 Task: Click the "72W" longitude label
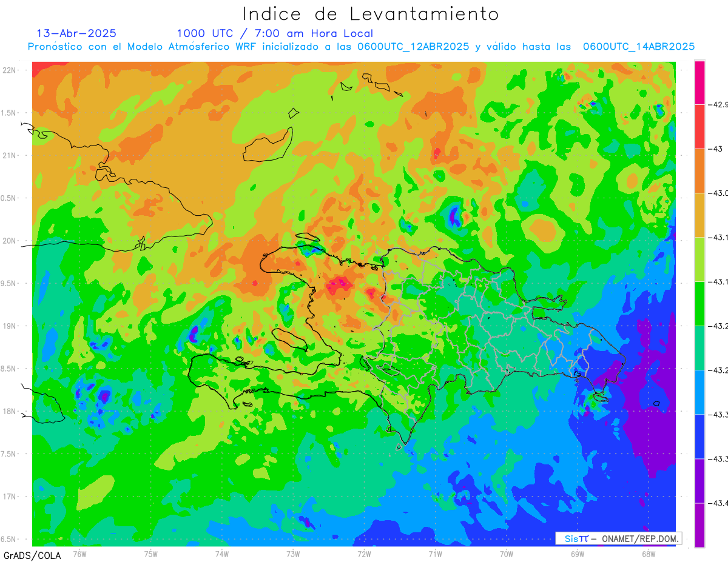pos(364,554)
